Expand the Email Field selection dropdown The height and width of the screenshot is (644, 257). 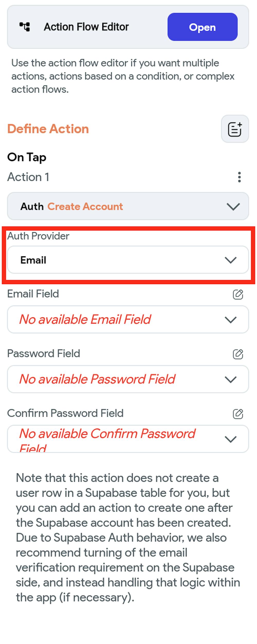tap(231, 319)
